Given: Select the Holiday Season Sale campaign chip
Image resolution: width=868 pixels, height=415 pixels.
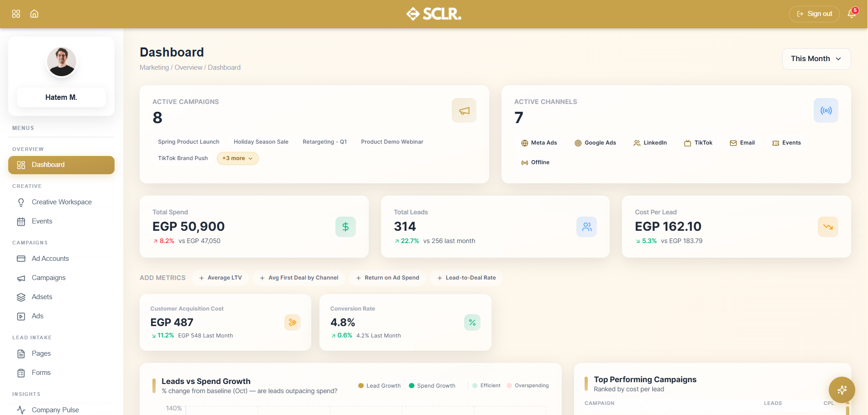Looking at the screenshot, I should point(261,142).
